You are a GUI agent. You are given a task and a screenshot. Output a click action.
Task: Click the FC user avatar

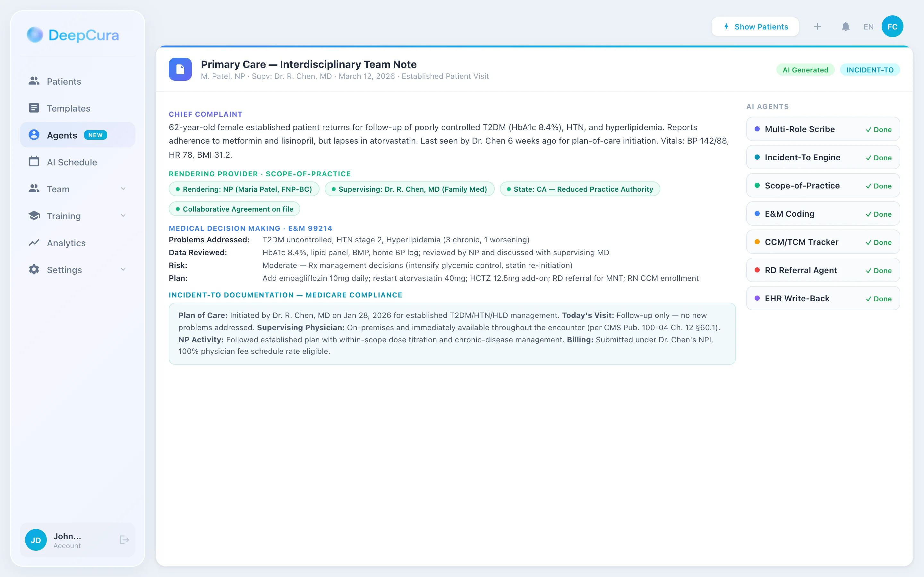(x=892, y=27)
